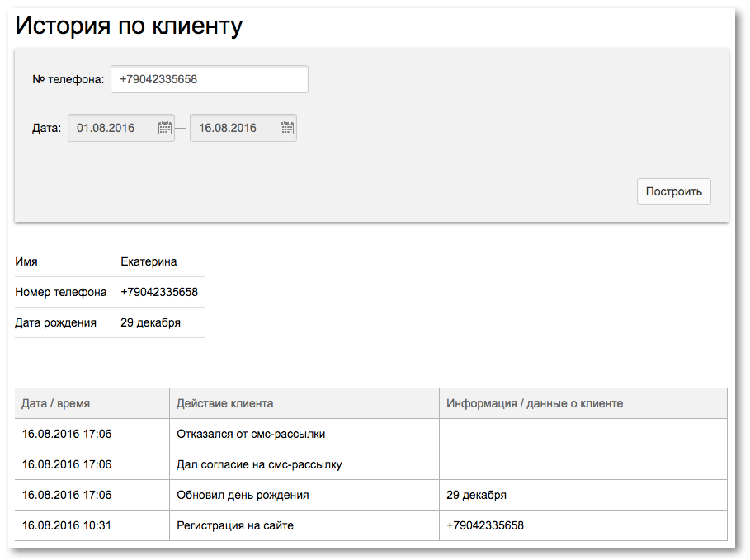Screen dimensions: 750x560
Task: Select 29 декабря in Дата рождения row
Action: [151, 322]
